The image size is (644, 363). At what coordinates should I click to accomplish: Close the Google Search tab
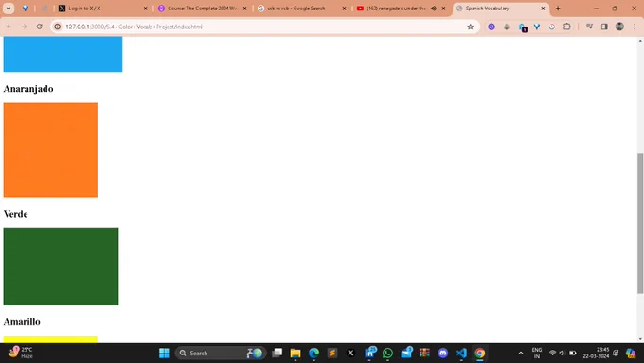pos(344,9)
